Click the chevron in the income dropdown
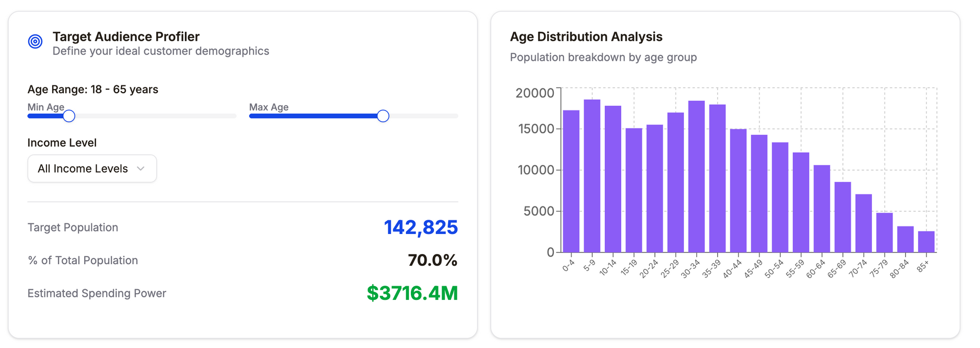Screen dimensions: 980x348 (x=141, y=169)
